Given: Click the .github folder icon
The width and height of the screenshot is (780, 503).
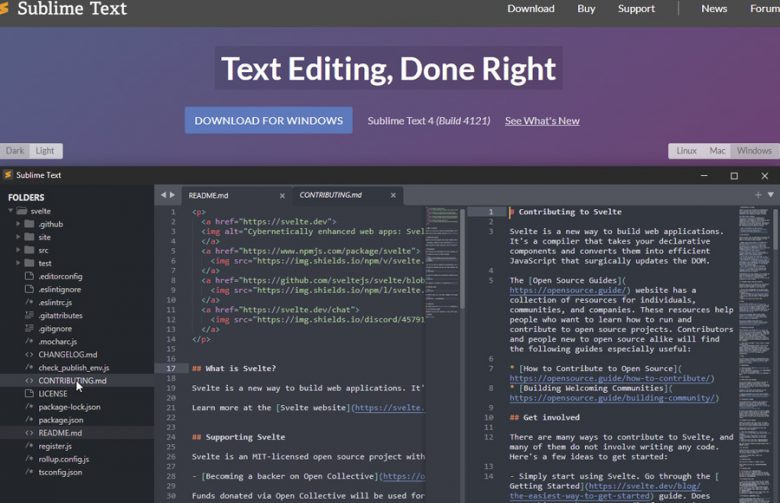Looking at the screenshot, I should (29, 224).
